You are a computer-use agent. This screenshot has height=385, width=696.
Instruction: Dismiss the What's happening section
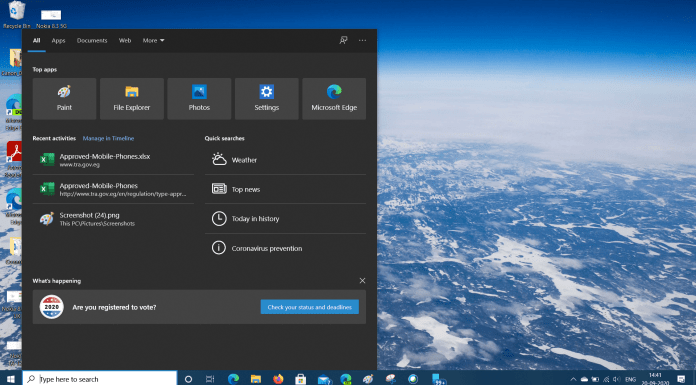point(362,281)
